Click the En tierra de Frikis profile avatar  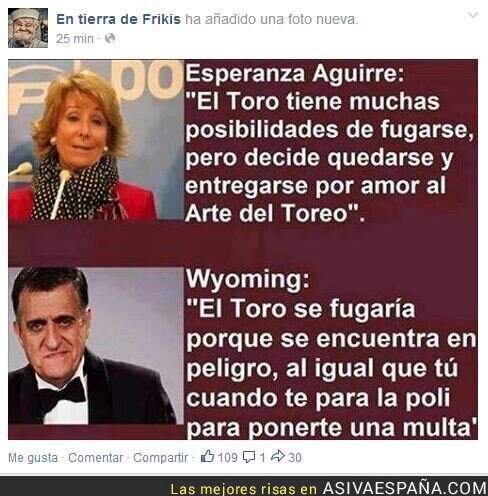tap(28, 28)
